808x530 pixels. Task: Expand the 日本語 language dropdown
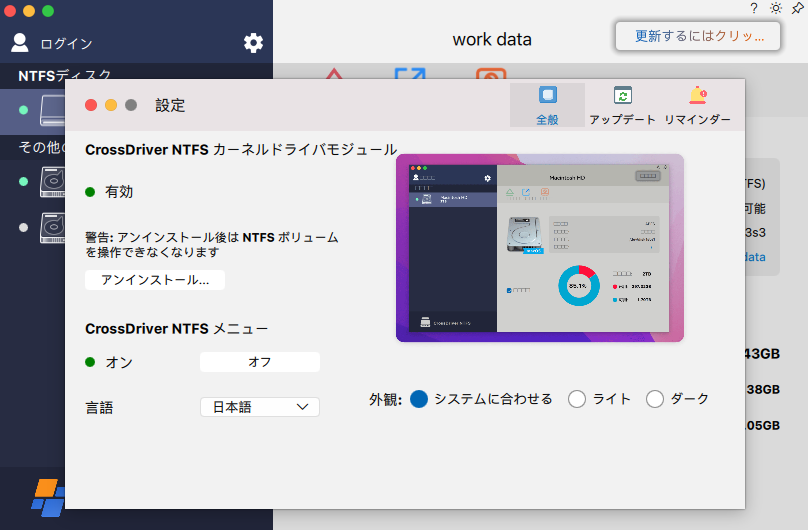pyautogui.click(x=260, y=407)
